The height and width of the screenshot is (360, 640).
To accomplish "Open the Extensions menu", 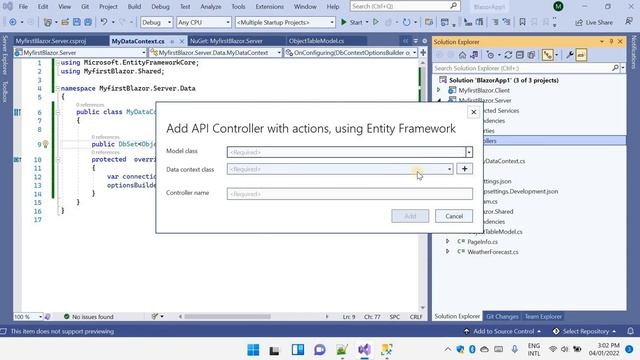I will click(x=269, y=7).
